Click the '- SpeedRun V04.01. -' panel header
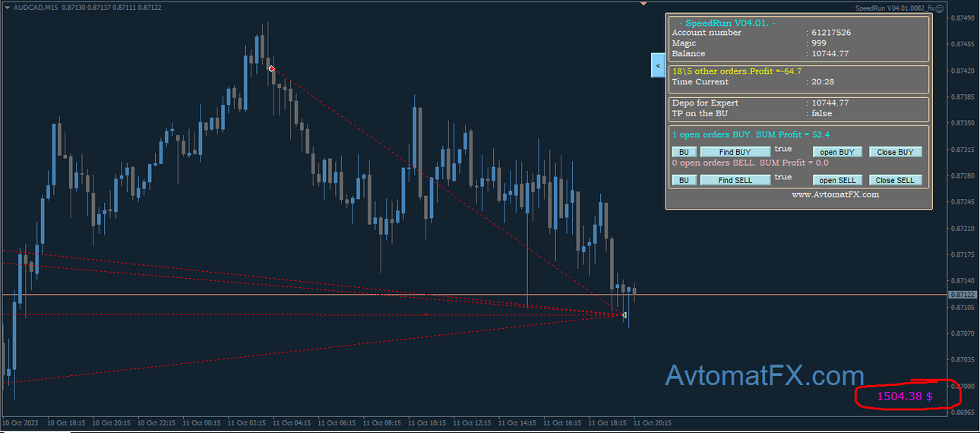The image size is (980, 433). point(726,23)
